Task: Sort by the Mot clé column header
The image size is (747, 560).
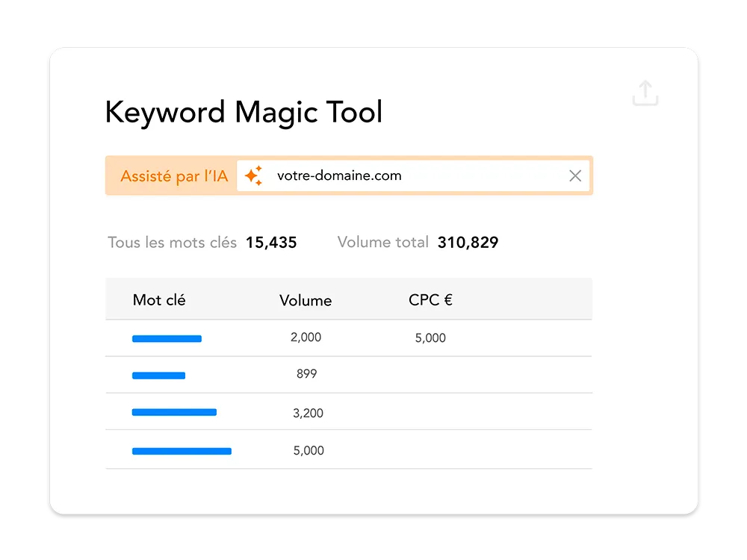Action: tap(159, 300)
